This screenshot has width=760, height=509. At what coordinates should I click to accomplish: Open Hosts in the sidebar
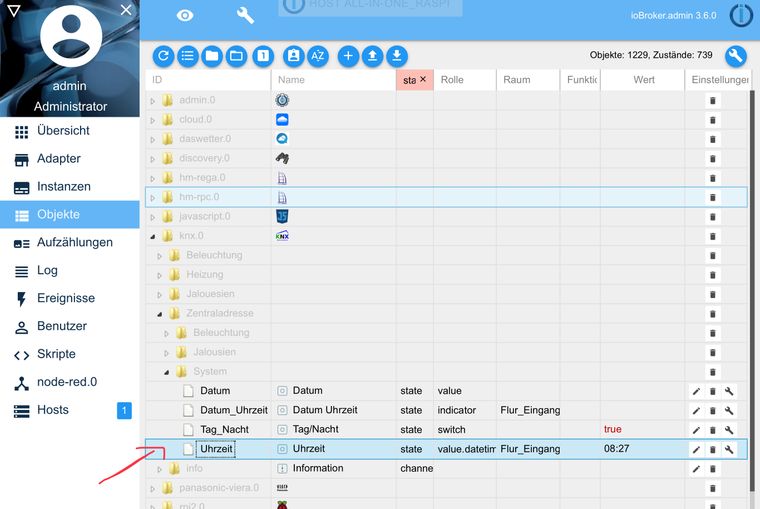click(x=70, y=410)
